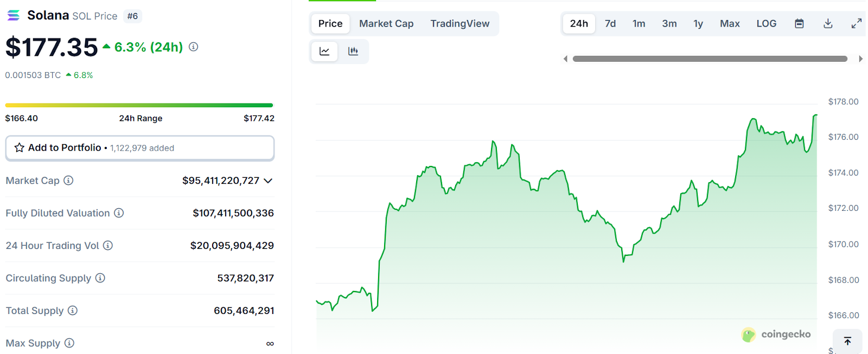Screen dimensions: 868x354
Task: Select the Max time range
Action: click(x=730, y=24)
